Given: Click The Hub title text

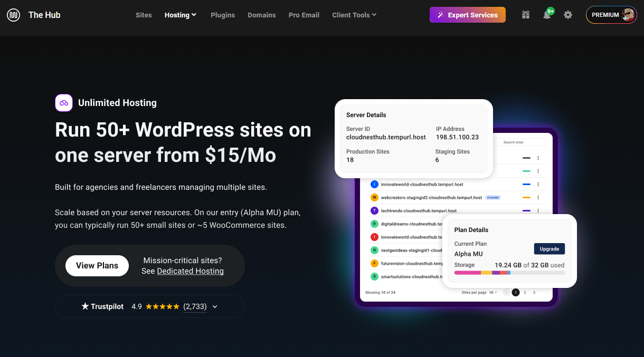Looking at the screenshot, I should tap(44, 15).
